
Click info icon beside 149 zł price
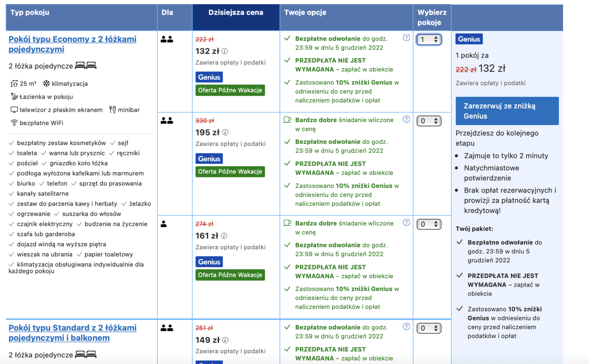click(x=225, y=340)
